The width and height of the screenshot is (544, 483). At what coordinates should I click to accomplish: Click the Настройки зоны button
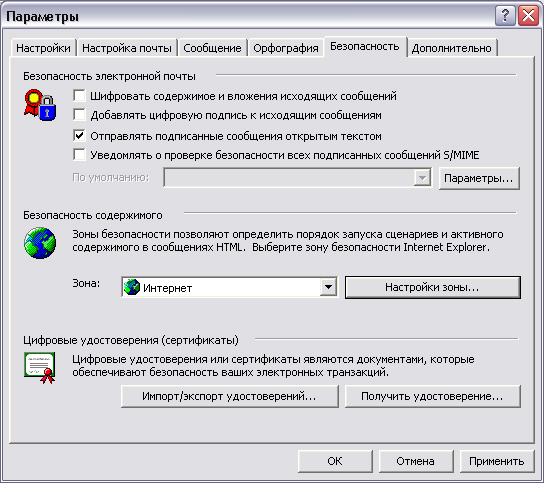click(433, 287)
